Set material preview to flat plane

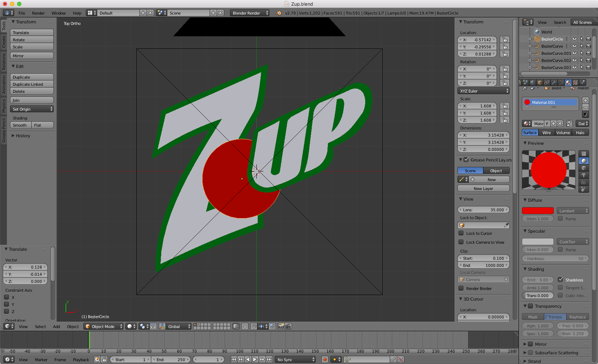pyautogui.click(x=584, y=154)
